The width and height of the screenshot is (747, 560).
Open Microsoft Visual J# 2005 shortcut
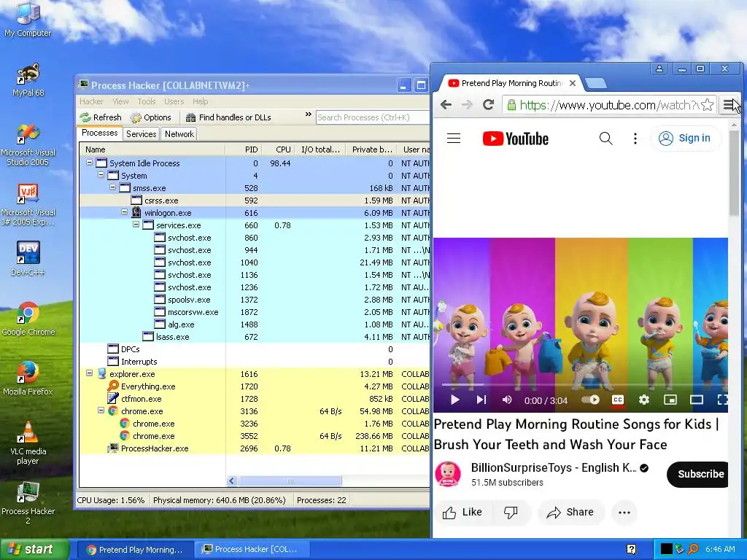[28, 205]
